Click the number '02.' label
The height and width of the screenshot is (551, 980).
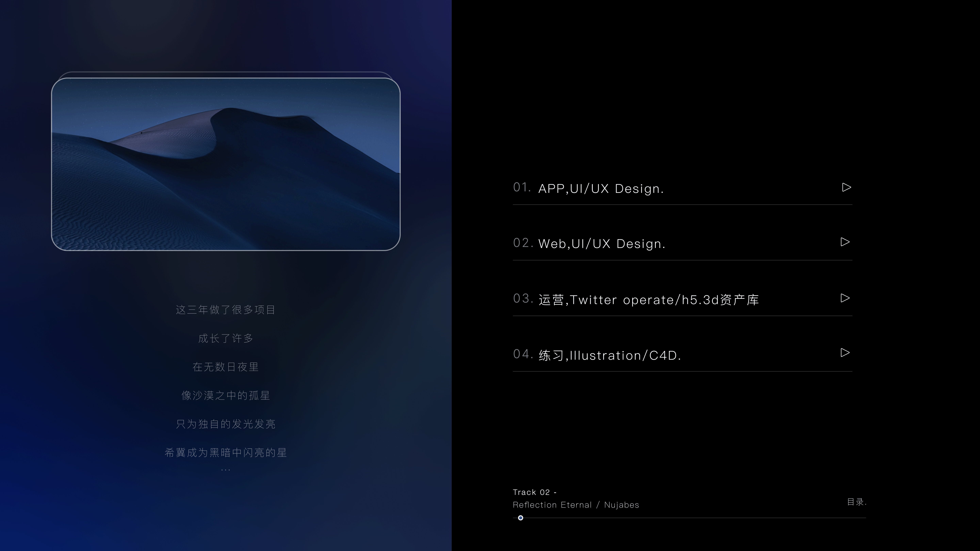(x=523, y=243)
